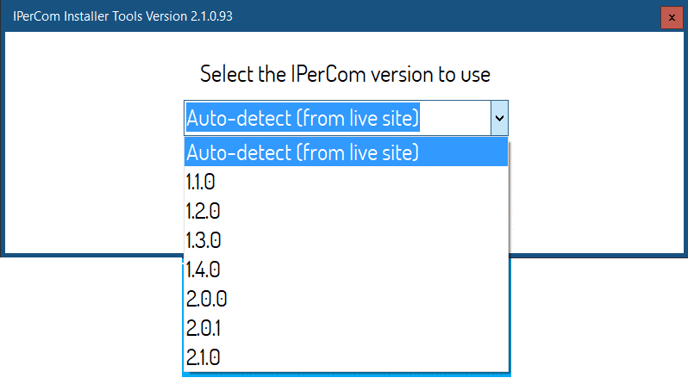Viewport: 688px width, 378px height.
Task: Close the IPerCom Installer Tools window
Action: coord(671,18)
